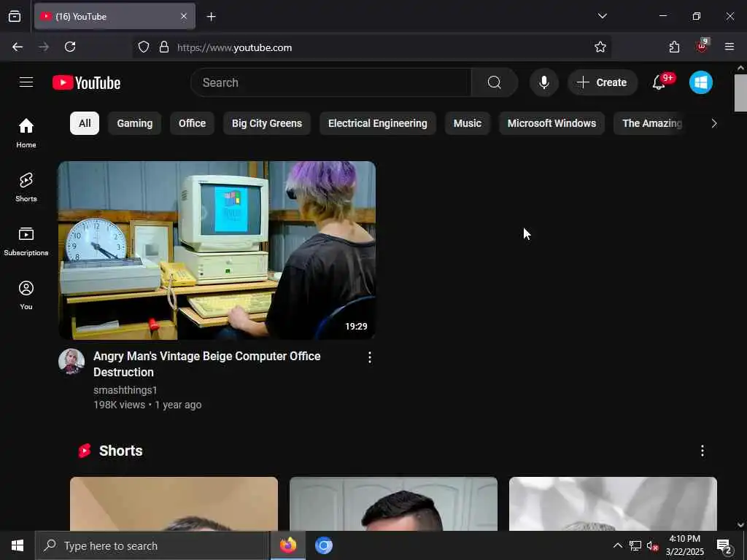The image size is (747, 560).
Task: Open Angry Man's Vintage Beige Computer video title
Action: [206, 364]
